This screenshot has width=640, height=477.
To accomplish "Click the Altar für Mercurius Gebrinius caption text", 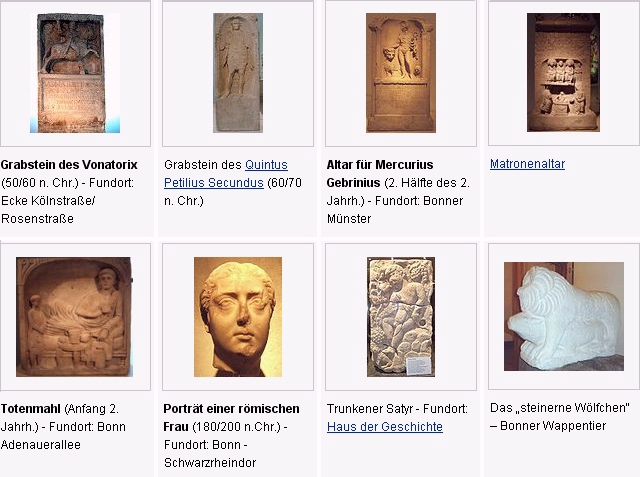I will point(380,174).
